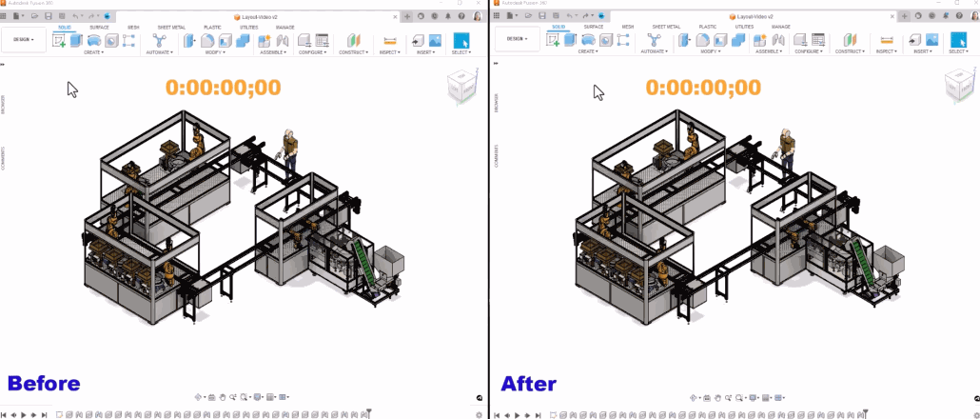The image size is (980, 419).
Task: Switch to UTILITIES tab in the right (After) window
Action: point(744,28)
